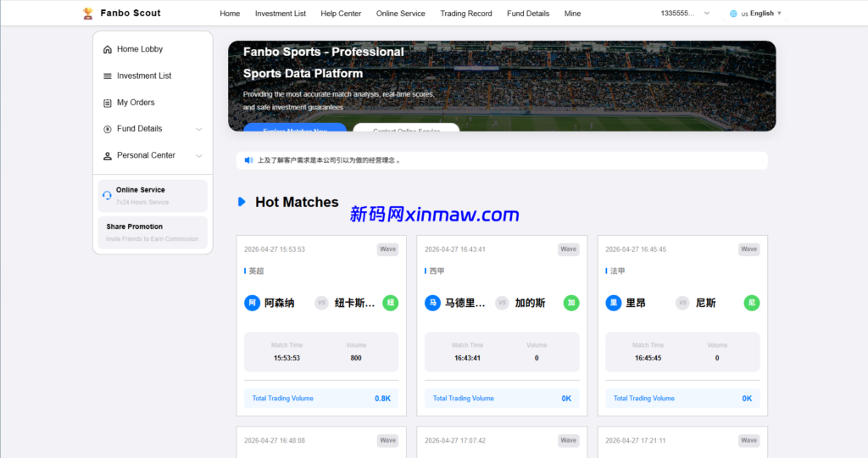Open the 1335555 account dropdown

[x=685, y=14]
